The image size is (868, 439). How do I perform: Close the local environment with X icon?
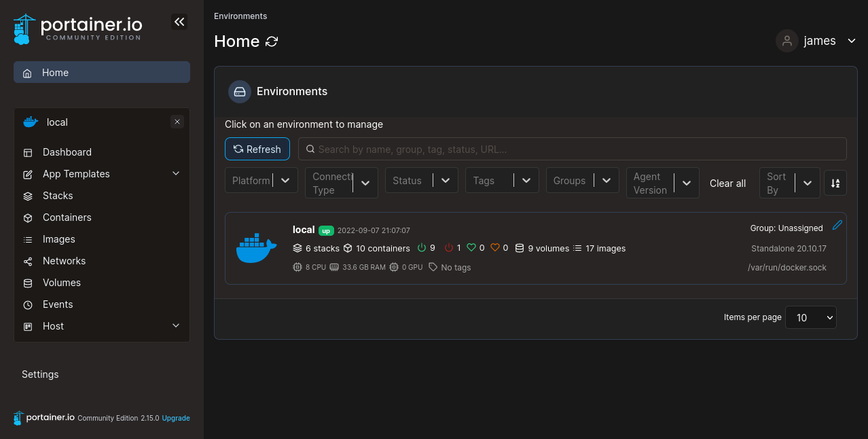[177, 122]
